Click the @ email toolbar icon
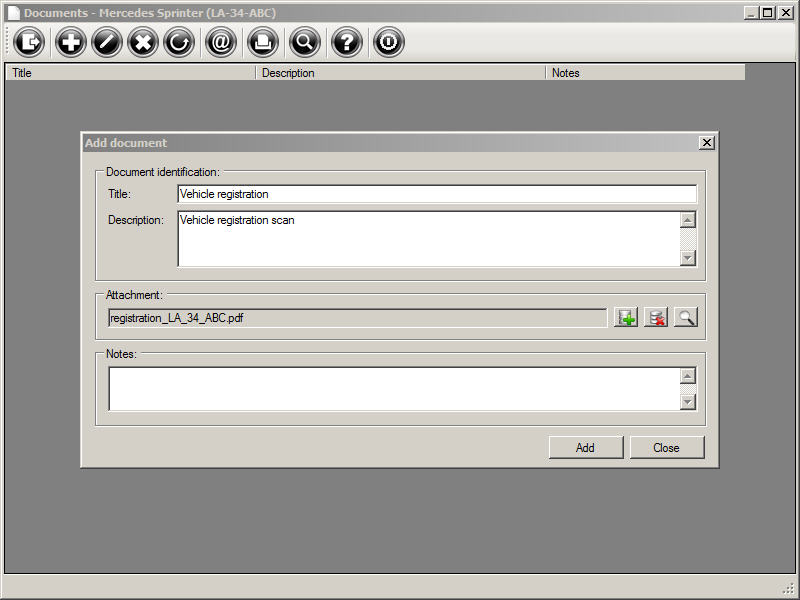Image resolution: width=800 pixels, height=600 pixels. tap(220, 43)
